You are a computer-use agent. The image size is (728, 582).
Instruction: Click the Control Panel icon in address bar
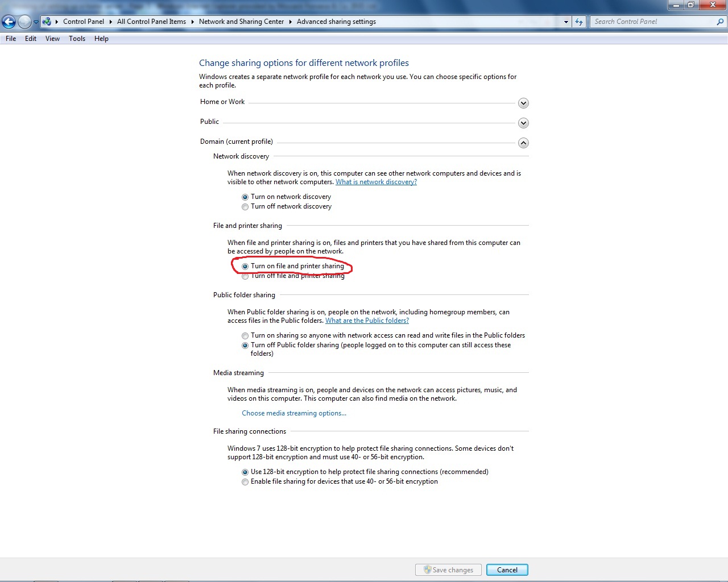coord(47,22)
